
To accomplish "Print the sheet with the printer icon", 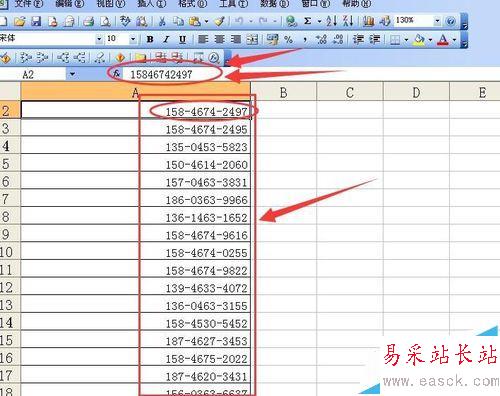I will tap(89, 22).
